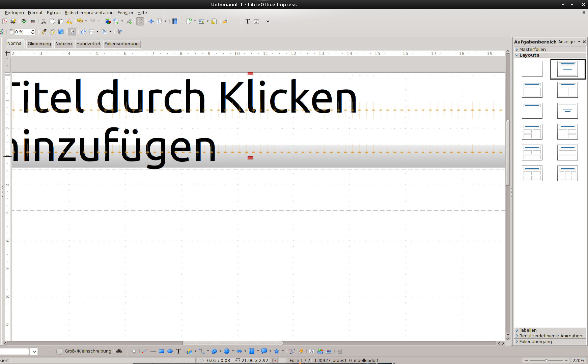Open the Undo history dropdown arrow
The image size is (588, 364).
(x=86, y=21)
